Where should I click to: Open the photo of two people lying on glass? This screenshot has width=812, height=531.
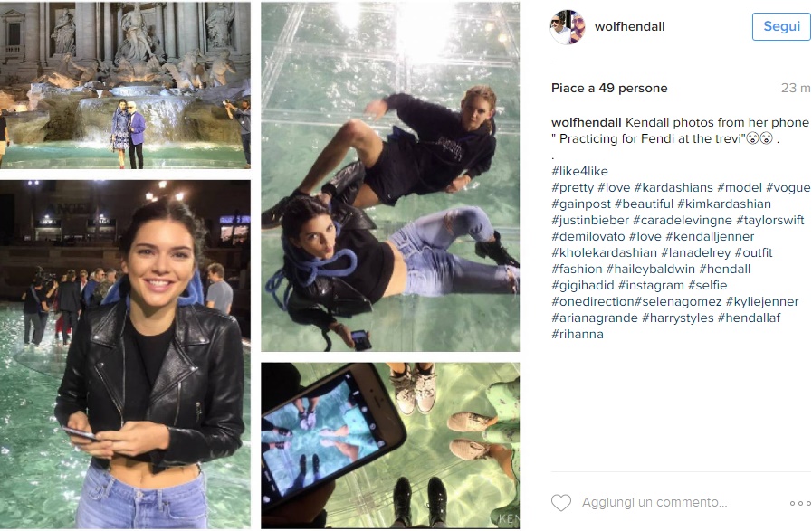tap(390, 177)
